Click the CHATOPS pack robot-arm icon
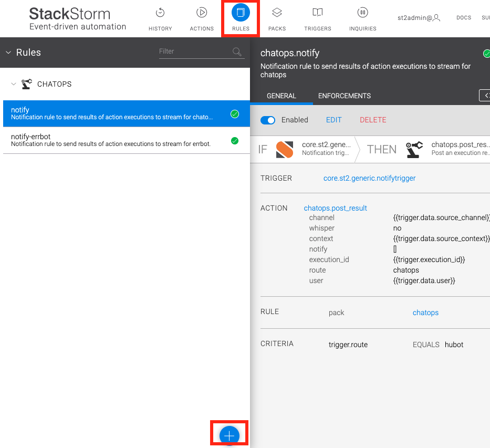The height and width of the screenshot is (448, 490). coord(27,84)
